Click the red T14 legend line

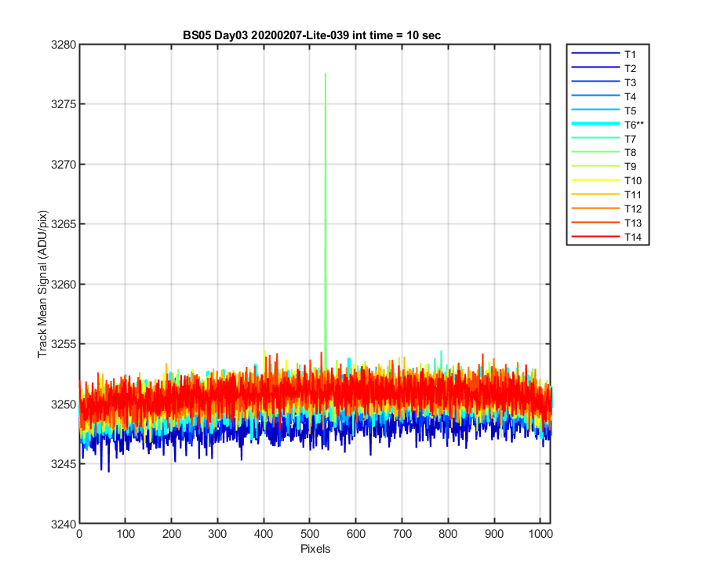pos(595,236)
